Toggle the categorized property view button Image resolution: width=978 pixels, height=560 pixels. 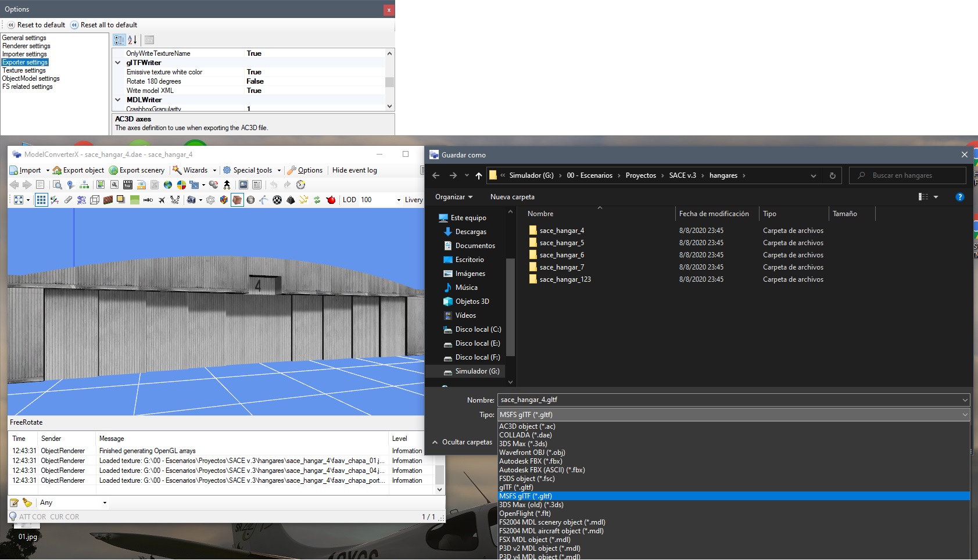pos(119,40)
